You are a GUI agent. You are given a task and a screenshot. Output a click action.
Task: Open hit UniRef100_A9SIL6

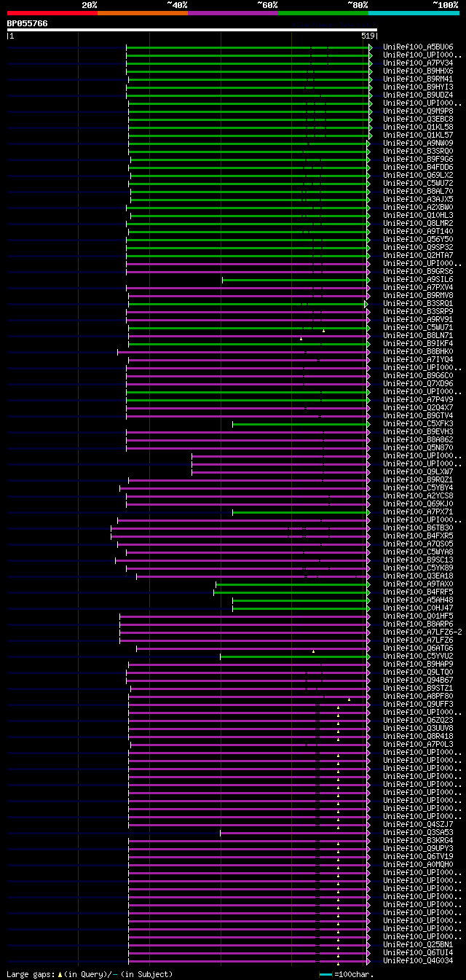pyautogui.click(x=418, y=279)
